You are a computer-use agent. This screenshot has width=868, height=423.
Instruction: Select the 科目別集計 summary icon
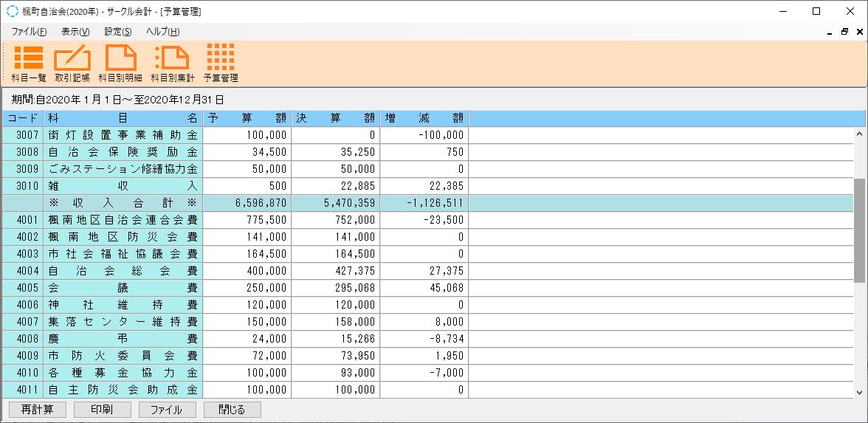pyautogui.click(x=172, y=62)
